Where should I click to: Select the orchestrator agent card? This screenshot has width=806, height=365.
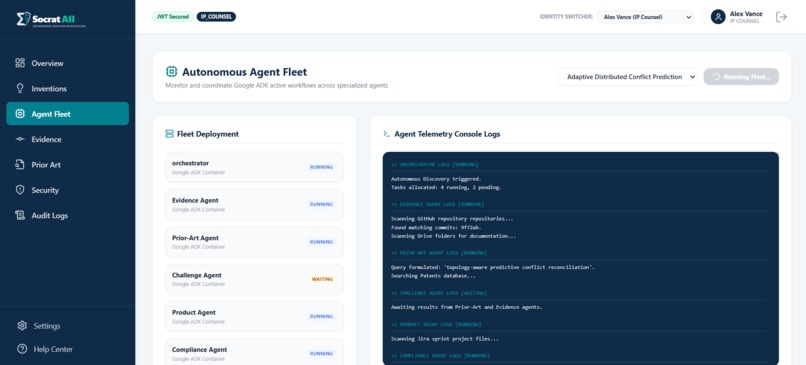pyautogui.click(x=254, y=167)
